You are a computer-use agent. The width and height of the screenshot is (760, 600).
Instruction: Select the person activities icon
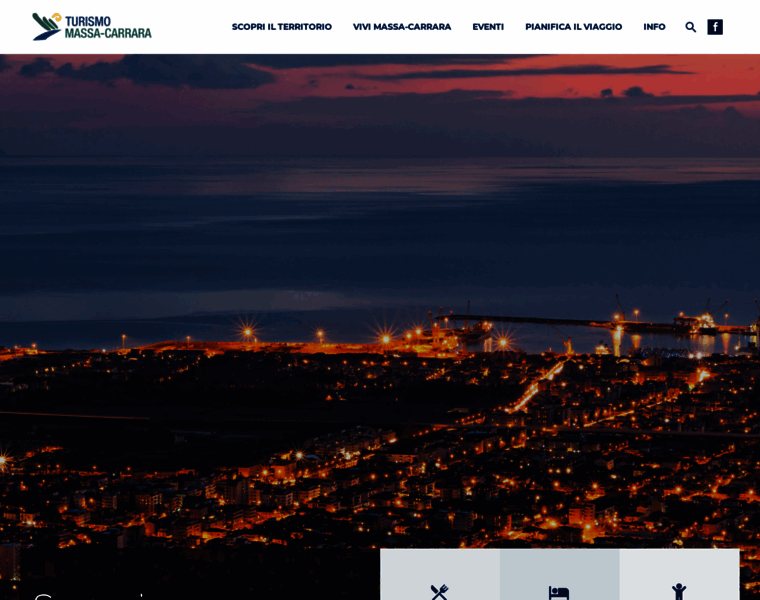679,592
